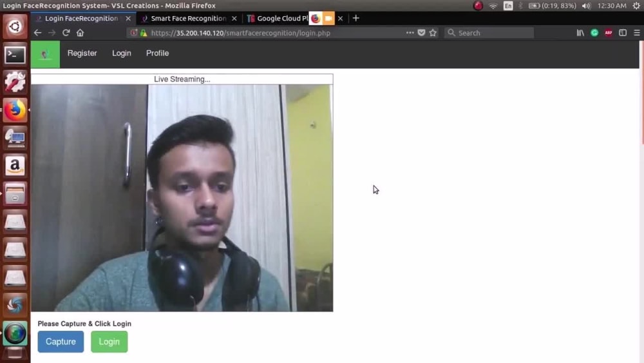
Task: Click the live streaming webcam feed
Action: coord(182,198)
